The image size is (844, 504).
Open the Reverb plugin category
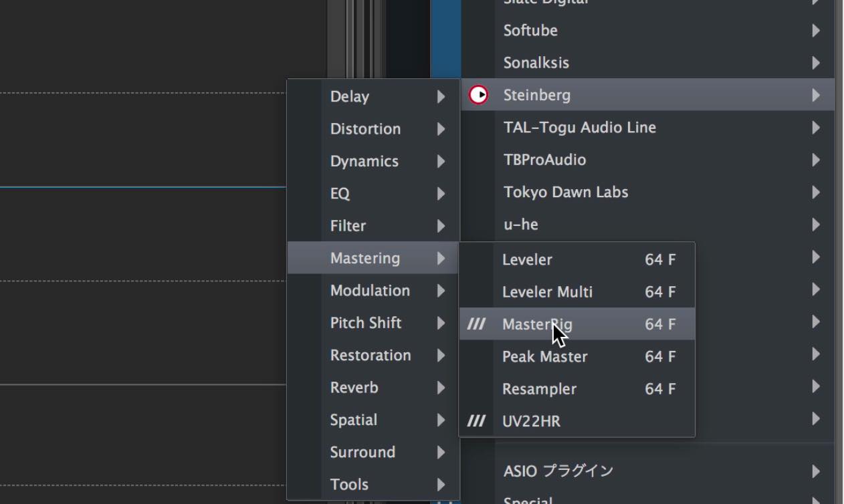373,387
